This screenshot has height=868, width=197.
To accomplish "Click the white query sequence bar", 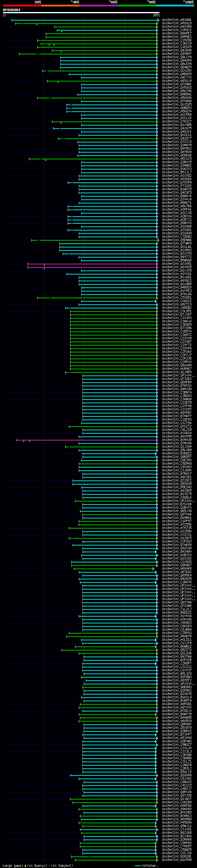I will (81, 13).
